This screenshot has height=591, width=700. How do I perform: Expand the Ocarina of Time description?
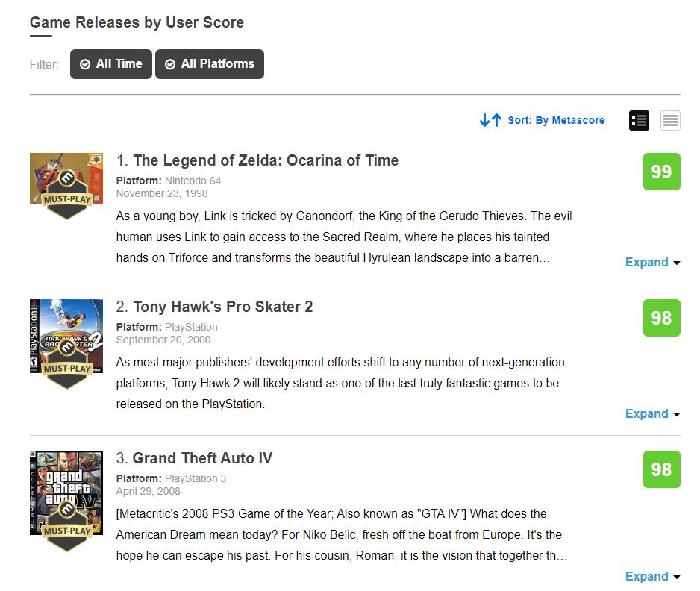pyautogui.click(x=652, y=262)
